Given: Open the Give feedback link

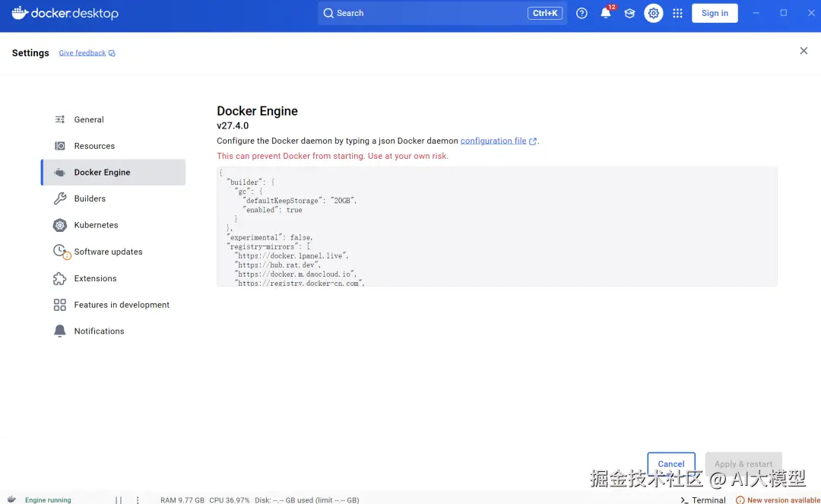Looking at the screenshot, I should point(82,53).
